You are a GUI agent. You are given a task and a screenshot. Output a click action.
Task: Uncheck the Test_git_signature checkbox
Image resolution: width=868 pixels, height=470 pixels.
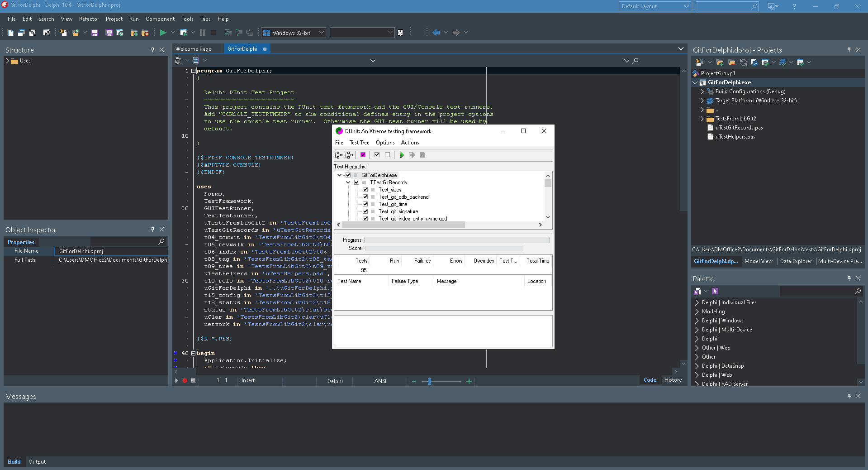365,211
